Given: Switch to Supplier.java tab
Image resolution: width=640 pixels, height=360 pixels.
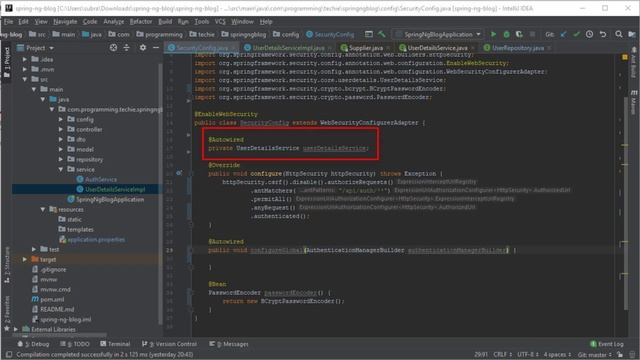Looking at the screenshot, I should pyautogui.click(x=366, y=48).
